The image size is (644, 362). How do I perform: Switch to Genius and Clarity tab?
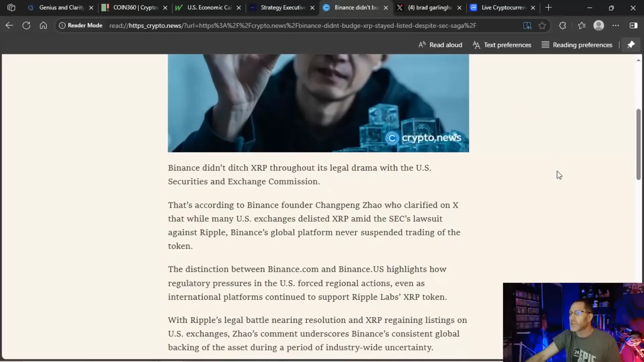point(61,7)
